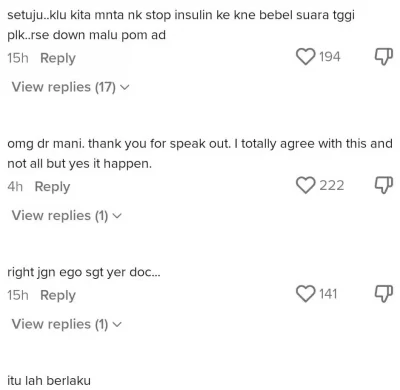Reply to the 4h-old comment
400x390 pixels.
click(x=52, y=187)
